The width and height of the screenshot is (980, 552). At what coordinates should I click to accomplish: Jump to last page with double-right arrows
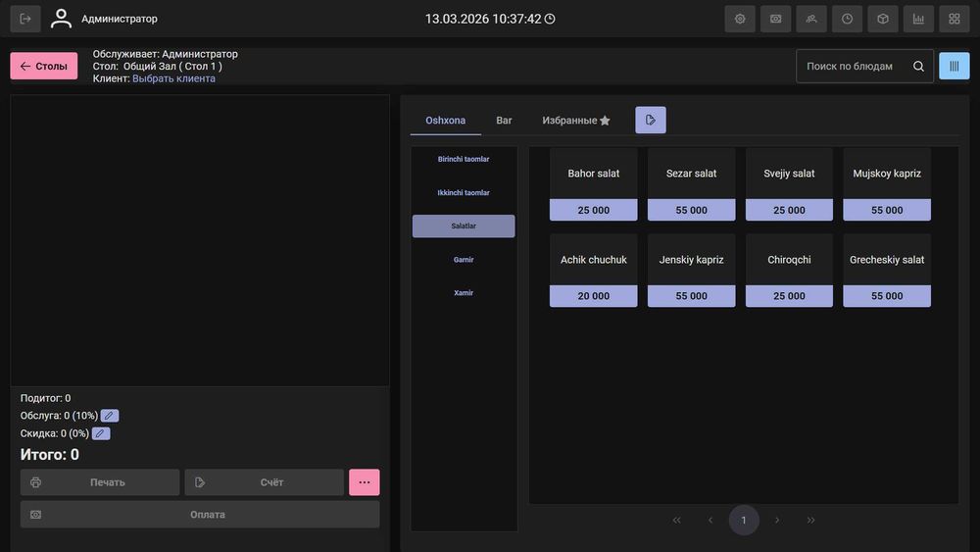(810, 520)
